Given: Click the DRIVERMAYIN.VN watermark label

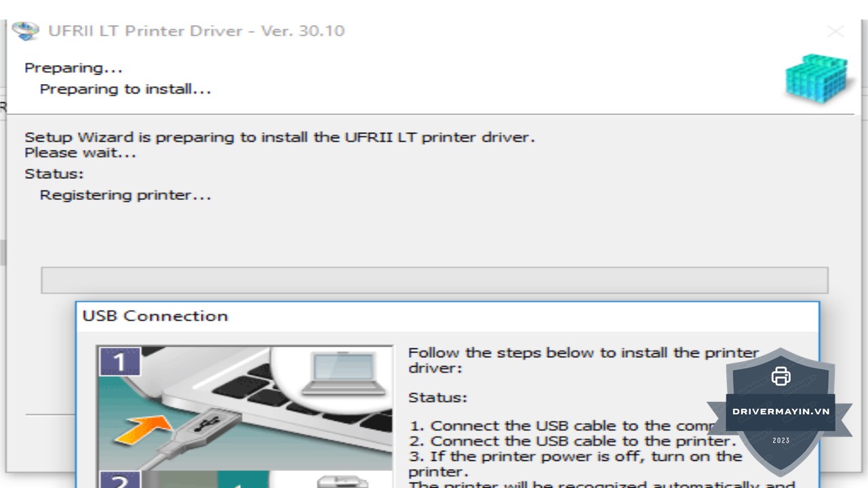Looking at the screenshot, I should coord(781,411).
